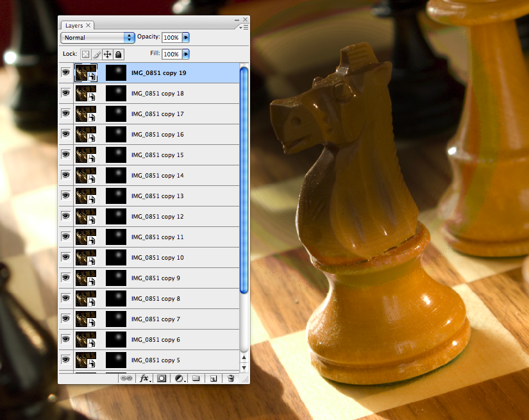529x420 pixels.
Task: Open the Layers panel options menu
Action: point(244,27)
